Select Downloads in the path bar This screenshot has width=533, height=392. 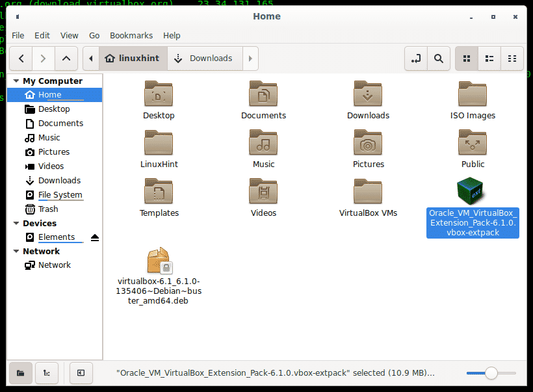pyautogui.click(x=205, y=59)
